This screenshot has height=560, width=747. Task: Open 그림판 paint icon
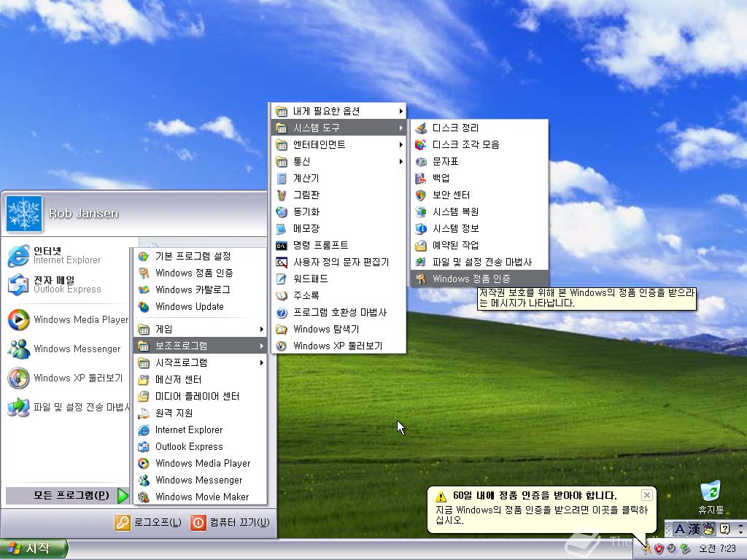click(x=282, y=195)
